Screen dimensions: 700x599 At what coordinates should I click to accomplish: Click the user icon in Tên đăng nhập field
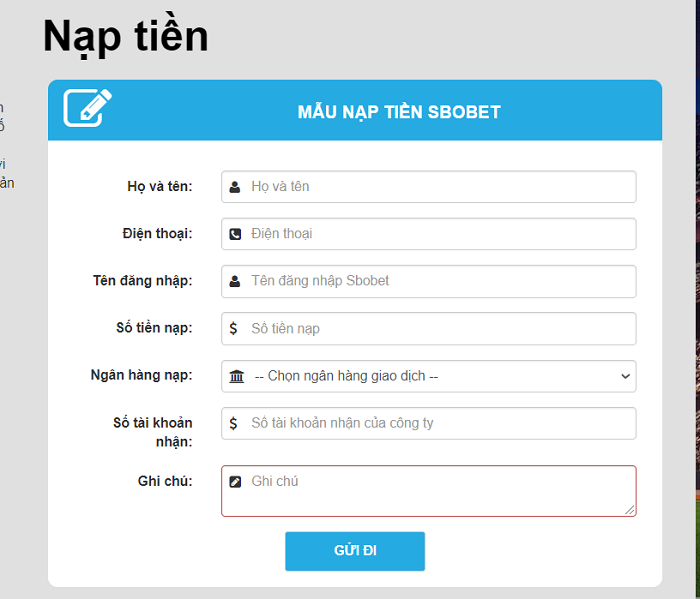(x=235, y=281)
